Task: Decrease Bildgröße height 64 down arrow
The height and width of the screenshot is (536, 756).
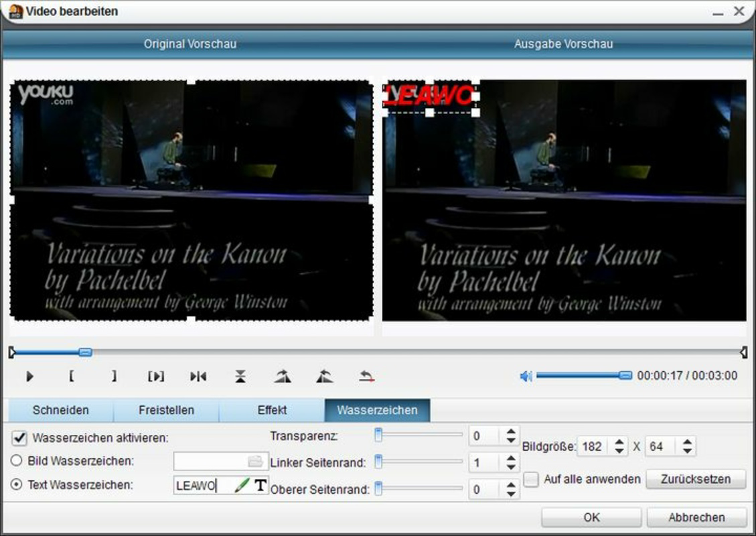Action: (x=688, y=451)
